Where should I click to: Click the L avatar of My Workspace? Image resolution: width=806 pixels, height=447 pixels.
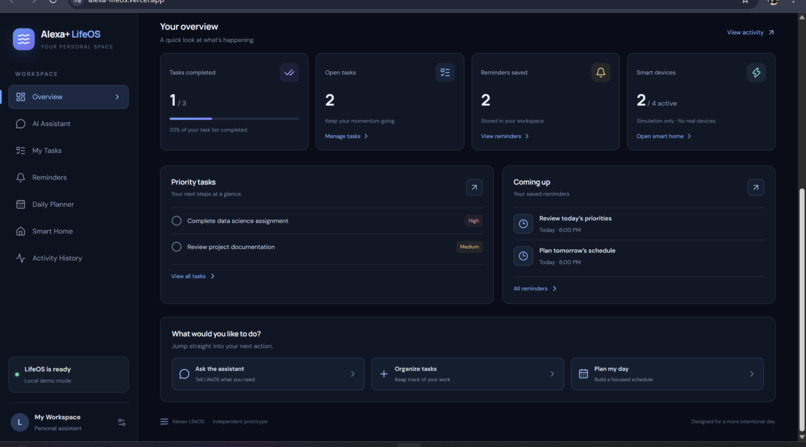coord(20,422)
